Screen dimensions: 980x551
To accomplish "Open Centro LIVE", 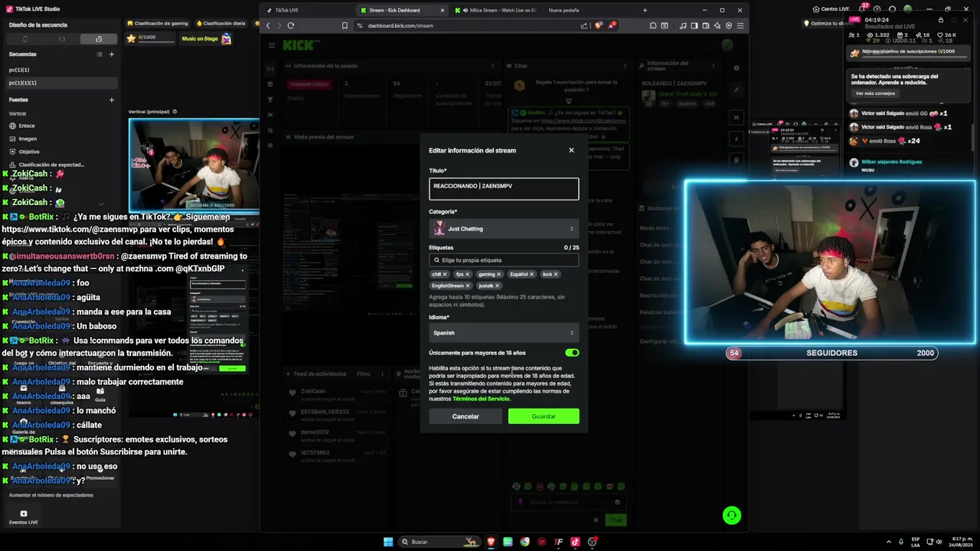I will click(831, 8).
